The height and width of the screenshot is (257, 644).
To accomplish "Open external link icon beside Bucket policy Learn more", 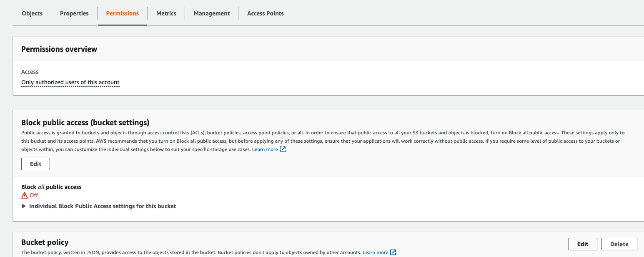I will click(393, 252).
